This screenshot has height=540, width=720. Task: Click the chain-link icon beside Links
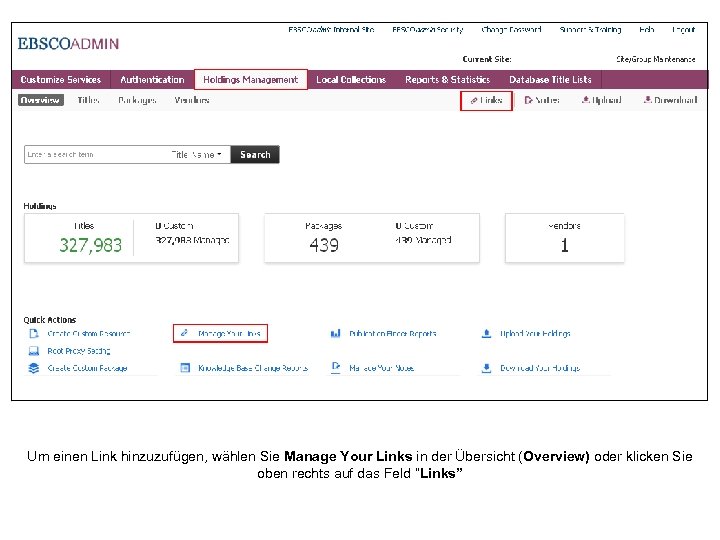[474, 101]
